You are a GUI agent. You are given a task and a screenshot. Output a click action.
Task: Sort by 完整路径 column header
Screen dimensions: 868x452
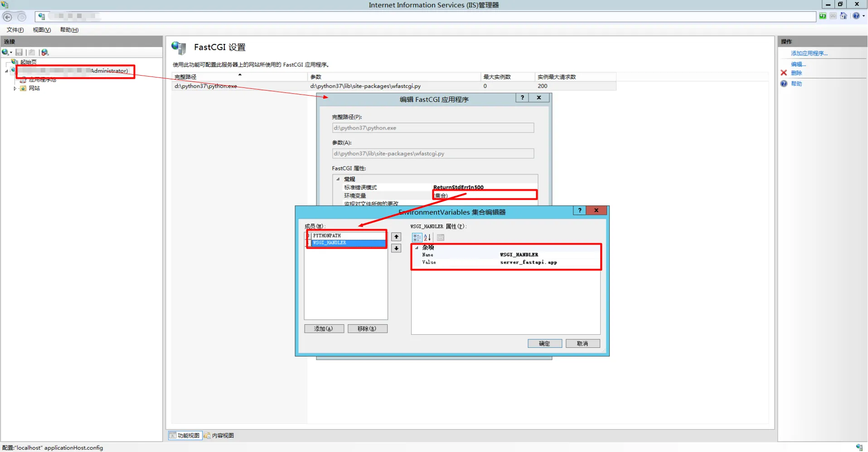pyautogui.click(x=239, y=77)
